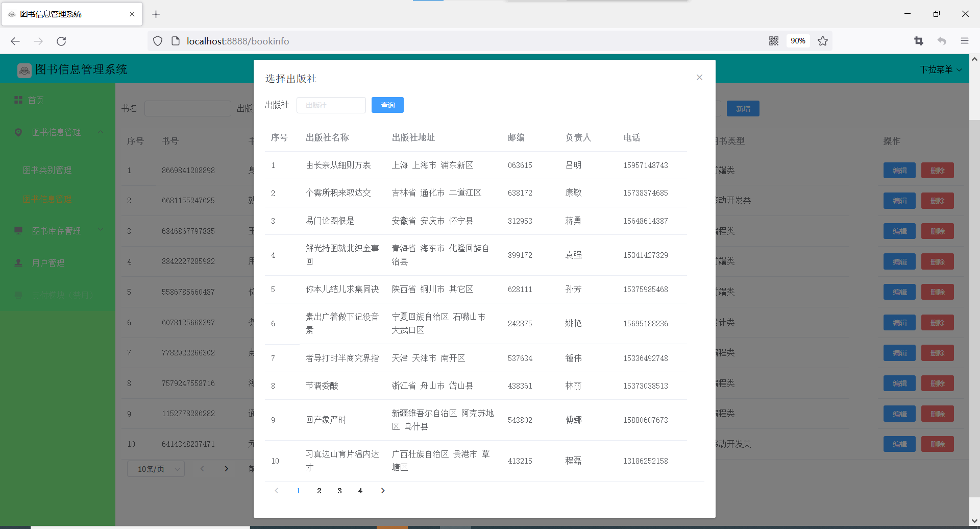The width and height of the screenshot is (980, 529).
Task: Click the 负责人 column header
Action: [578, 137]
